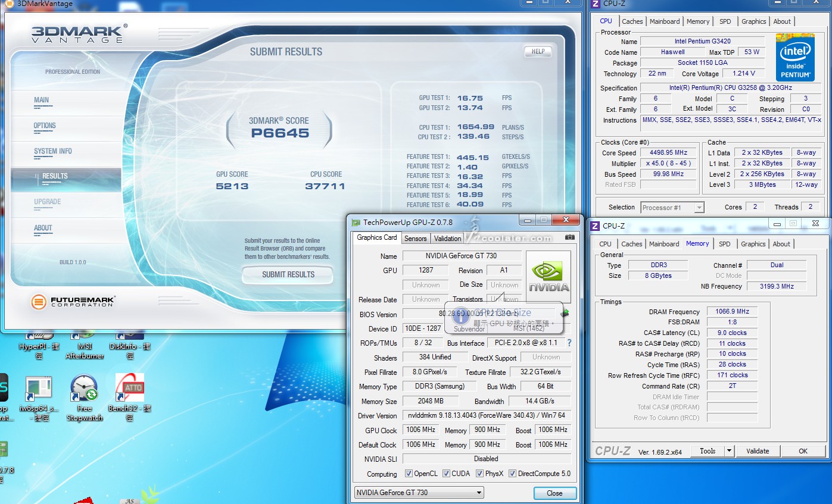Click the 3DMark score P6645
Viewport: 832px width, 504px height.
(x=280, y=133)
